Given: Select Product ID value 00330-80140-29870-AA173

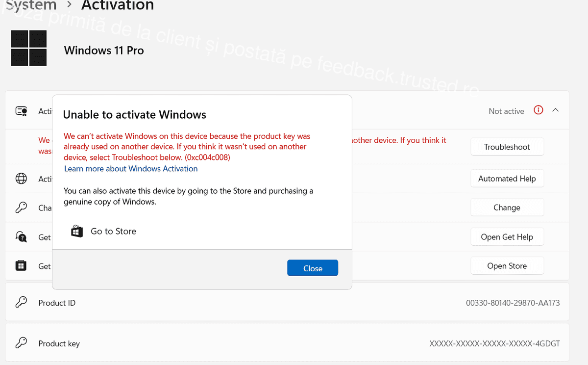Looking at the screenshot, I should point(513,303).
